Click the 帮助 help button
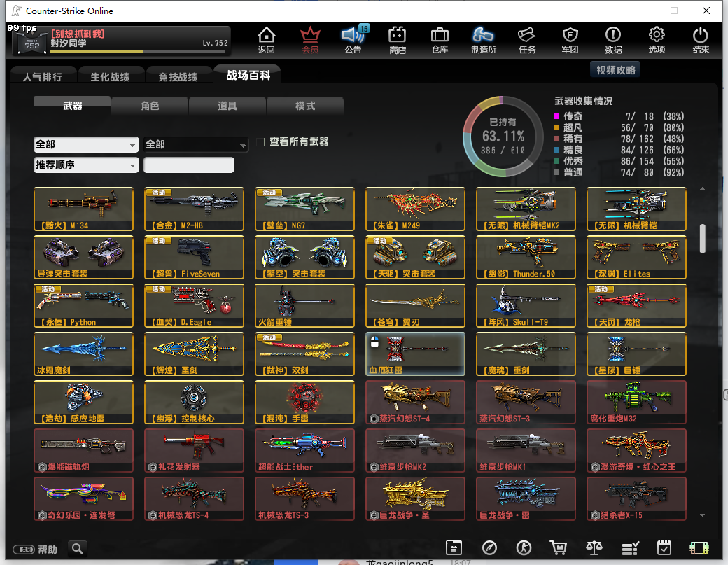Screen dimensions: 728x565 click(35, 549)
